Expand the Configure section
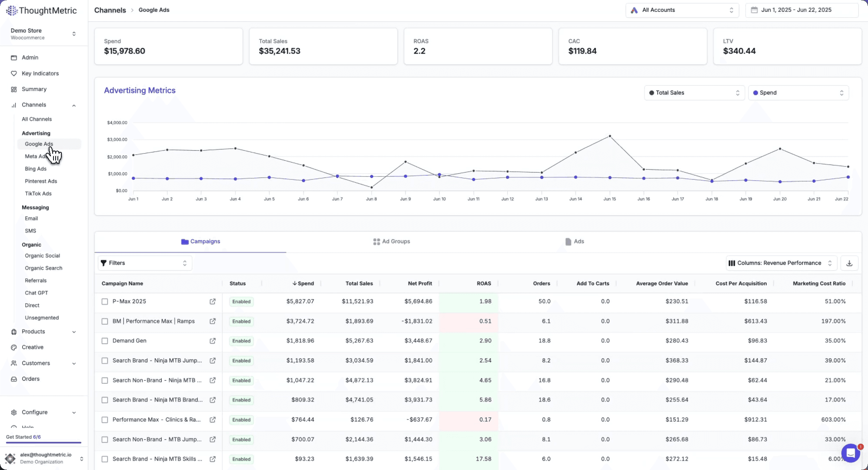Viewport: 868px width, 470px height. coord(74,413)
